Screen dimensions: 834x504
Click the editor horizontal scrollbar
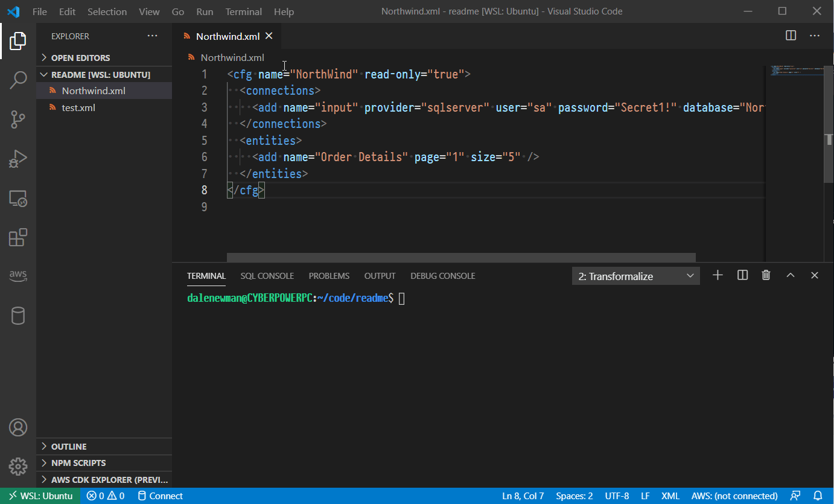pos(461,257)
